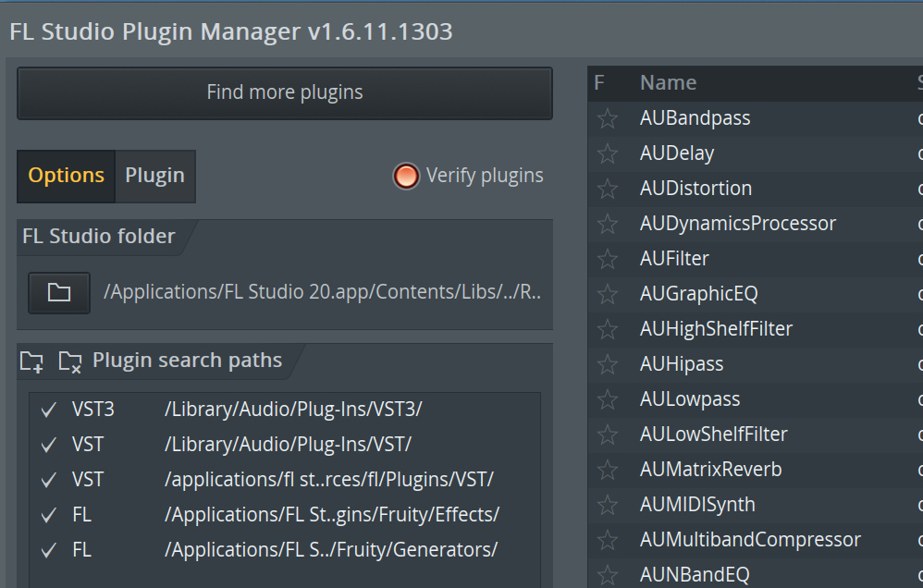
Task: Click the star beside AULowpass
Action: [x=608, y=399]
